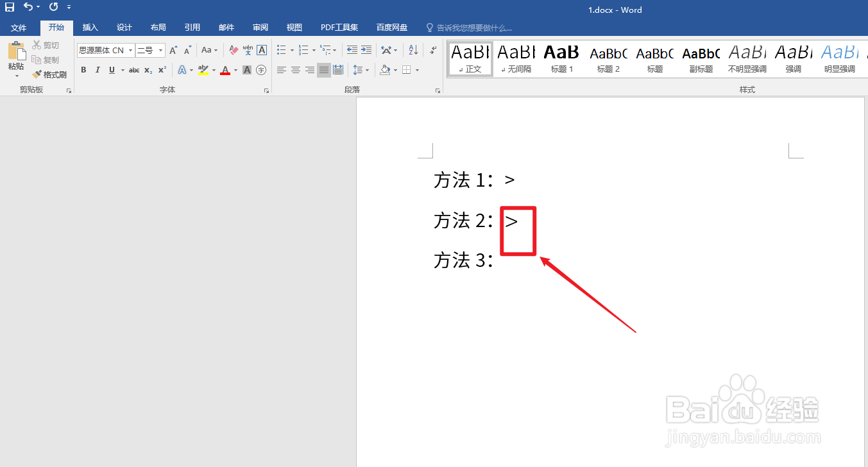868x467 pixels.
Task: Decrease font size with the small A icon
Action: tap(187, 50)
